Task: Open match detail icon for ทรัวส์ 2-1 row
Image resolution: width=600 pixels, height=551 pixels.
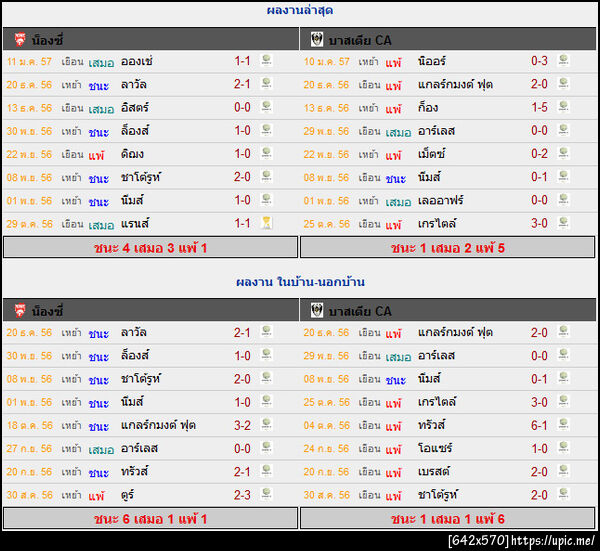Action: pos(266,471)
